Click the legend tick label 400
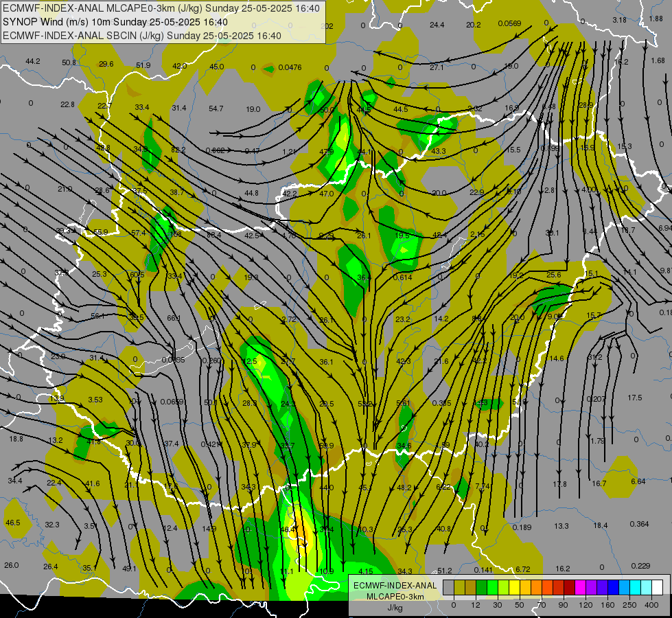Viewport: 672px width, 618px height. (651, 605)
